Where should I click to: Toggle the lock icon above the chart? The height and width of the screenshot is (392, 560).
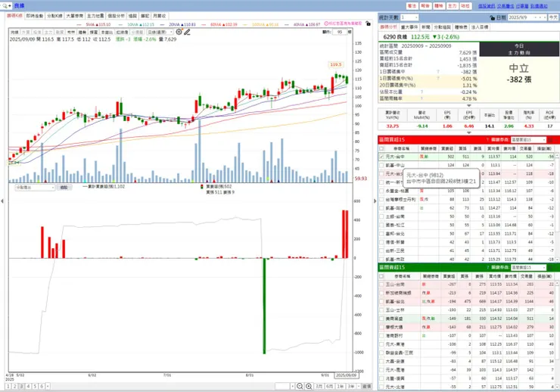click(368, 23)
